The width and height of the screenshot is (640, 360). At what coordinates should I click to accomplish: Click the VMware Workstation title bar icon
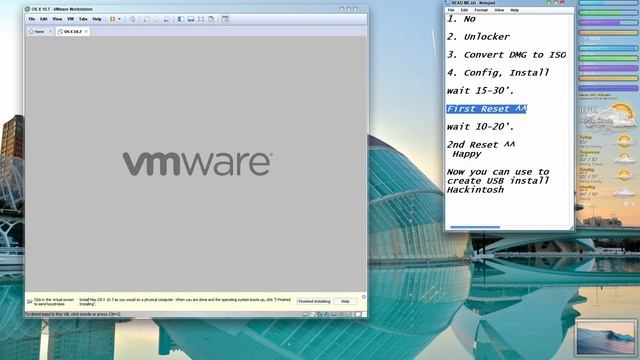(27, 9)
